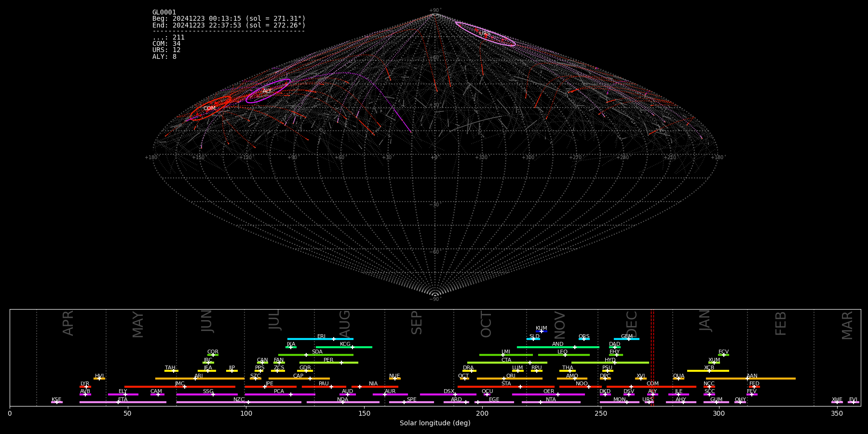The width and height of the screenshot is (868, 434).
Task: Select the NTA shower bar in the timeline
Action: (x=551, y=402)
